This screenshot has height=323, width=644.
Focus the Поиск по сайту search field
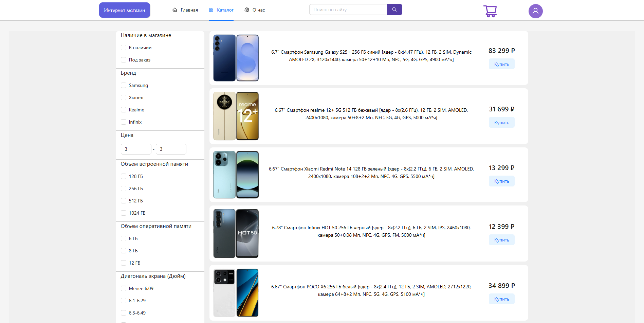pyautogui.click(x=348, y=10)
